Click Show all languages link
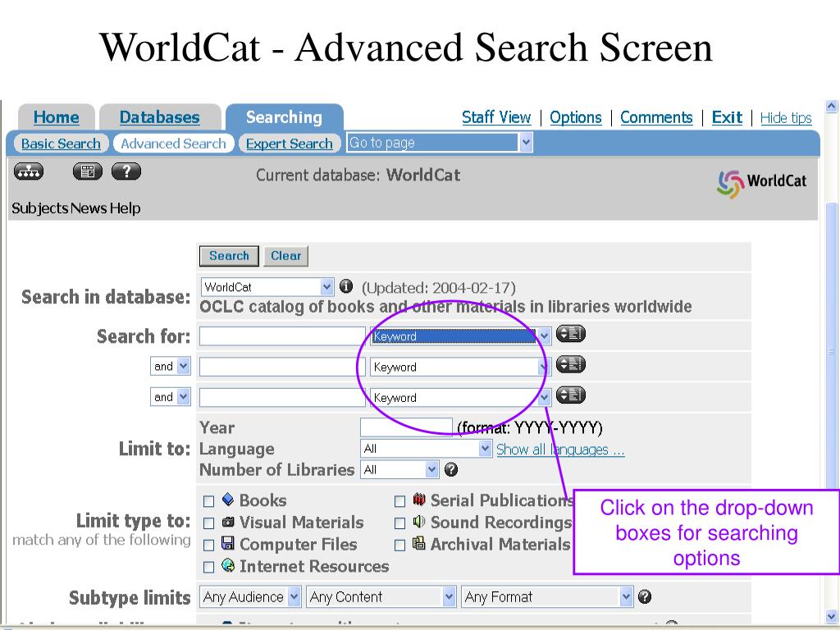The width and height of the screenshot is (840, 630). 560,450
